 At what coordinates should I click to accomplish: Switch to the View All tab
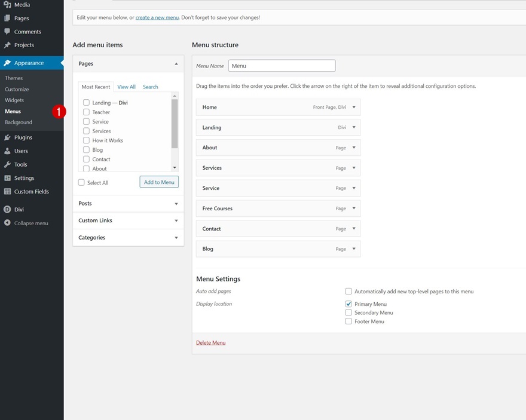(x=126, y=87)
